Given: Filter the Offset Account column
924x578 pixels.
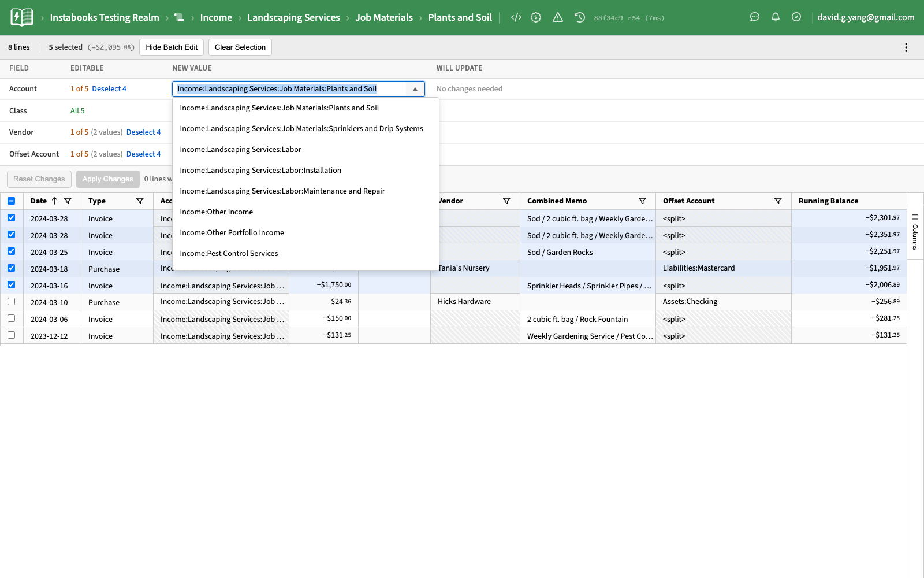Looking at the screenshot, I should point(778,201).
